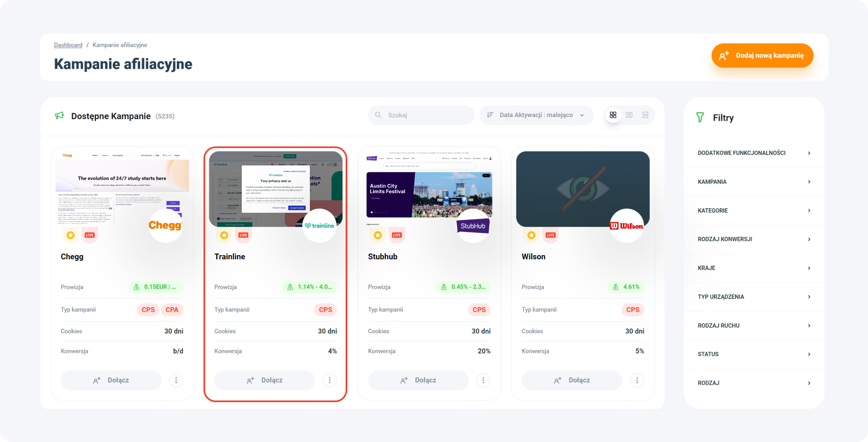The width and height of the screenshot is (868, 442).
Task: Click the LIVE badge on Wilson card
Action: pos(550,235)
